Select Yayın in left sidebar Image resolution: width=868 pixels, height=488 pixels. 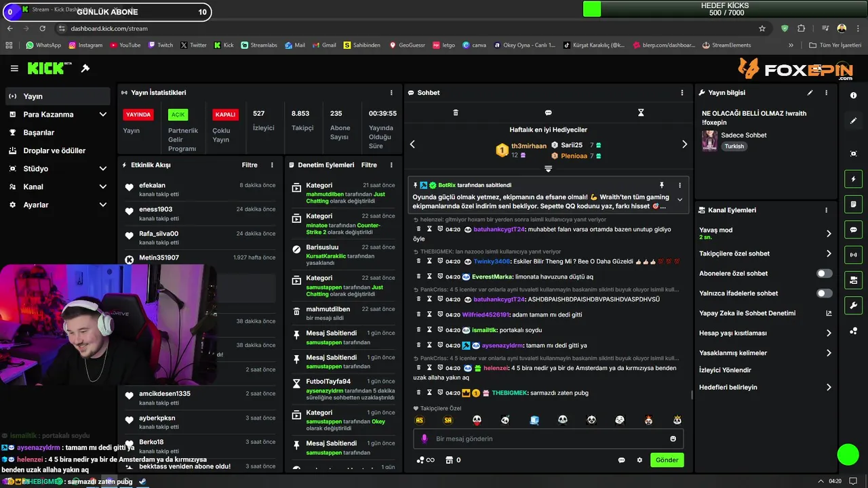click(x=58, y=96)
